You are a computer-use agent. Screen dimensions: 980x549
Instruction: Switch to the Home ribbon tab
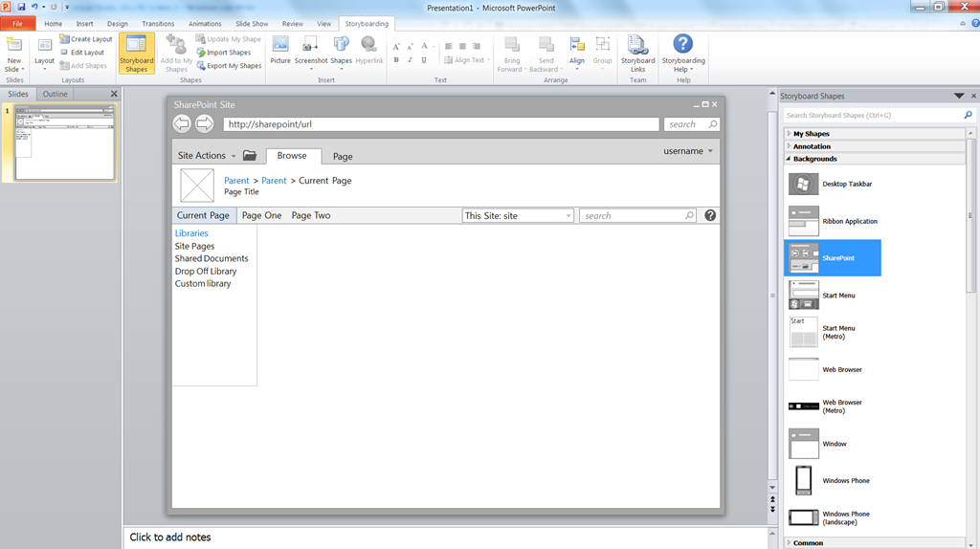pyautogui.click(x=54, y=24)
